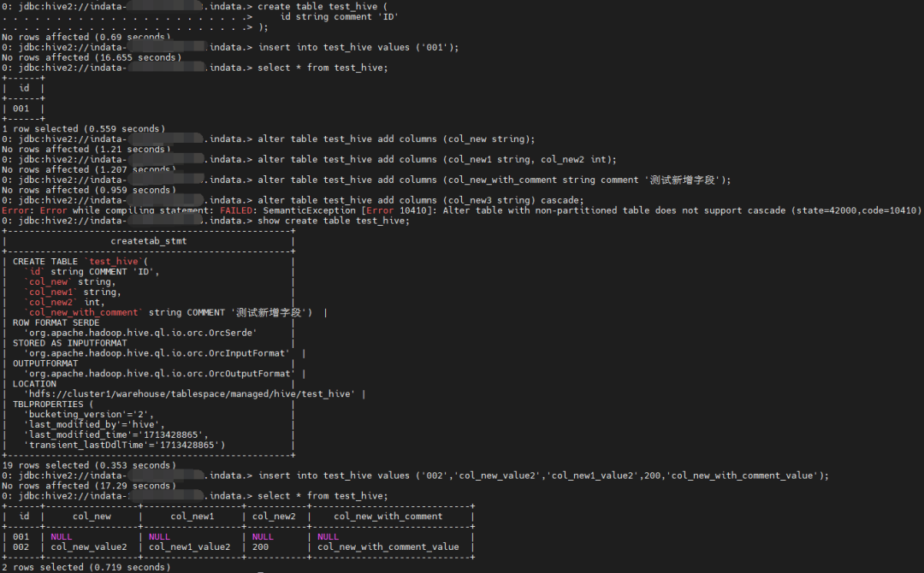Click NULL value under col_new2 column

click(x=263, y=537)
